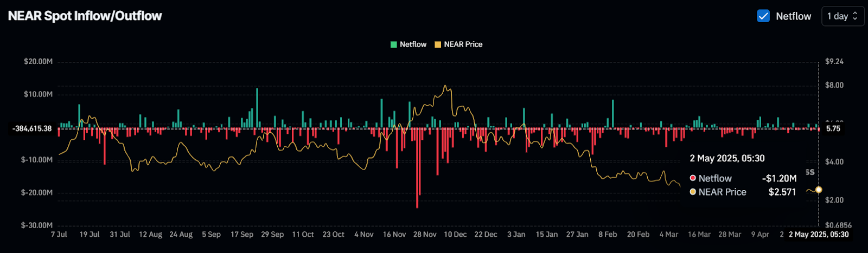Click the 5.75 price axis value
The image size is (868, 253).
click(x=833, y=129)
